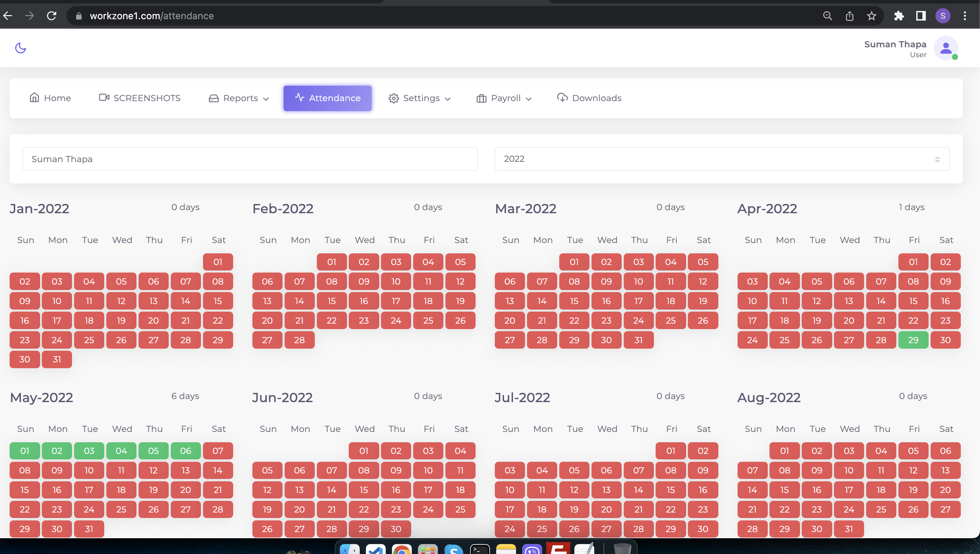Go to Home tab
Screen dimensions: 980x554
coord(50,98)
